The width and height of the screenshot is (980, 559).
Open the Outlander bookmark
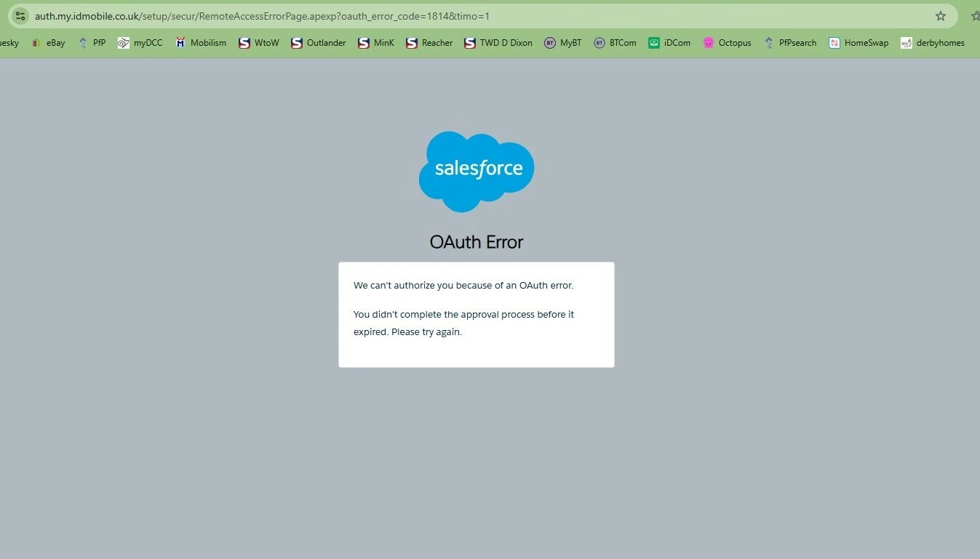(319, 43)
